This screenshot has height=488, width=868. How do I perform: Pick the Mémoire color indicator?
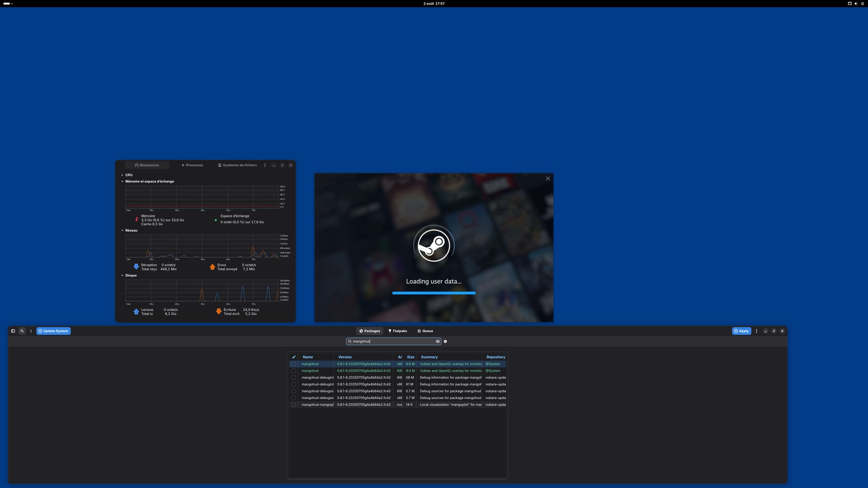tap(137, 219)
